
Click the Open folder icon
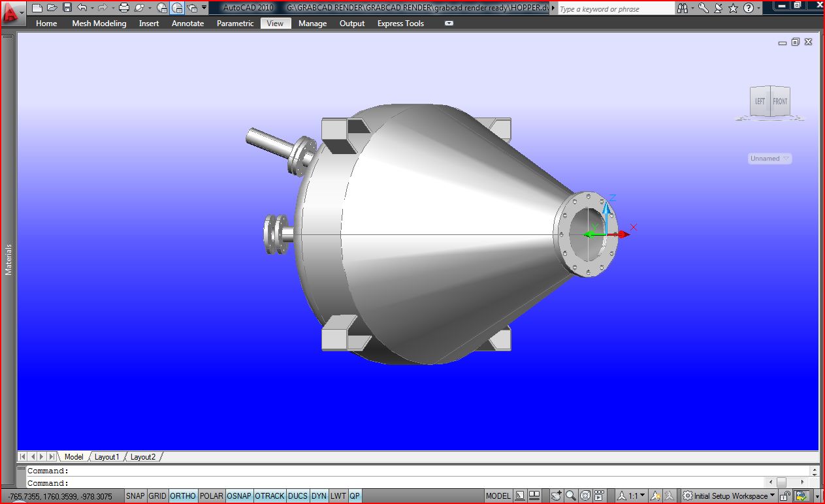pos(52,8)
